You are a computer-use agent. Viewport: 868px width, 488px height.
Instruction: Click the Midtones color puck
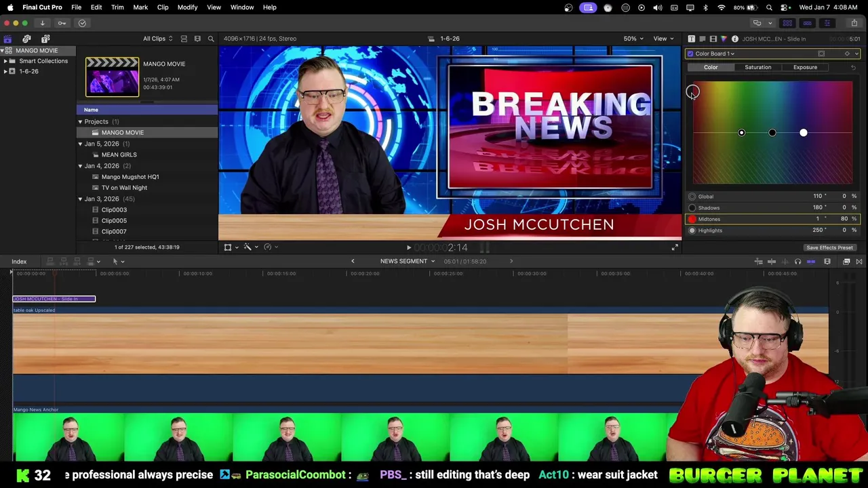(692, 91)
